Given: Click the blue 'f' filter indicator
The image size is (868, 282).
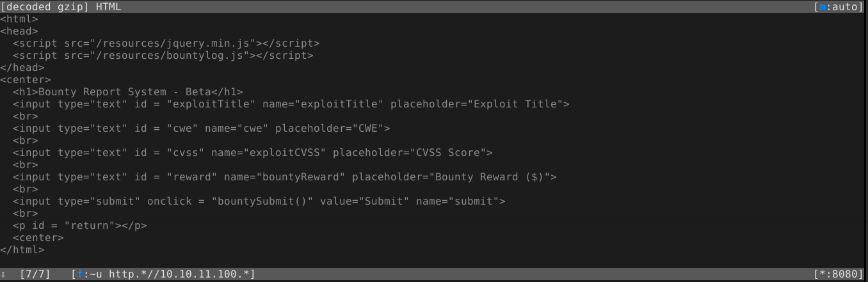Looking at the screenshot, I should (79, 274).
